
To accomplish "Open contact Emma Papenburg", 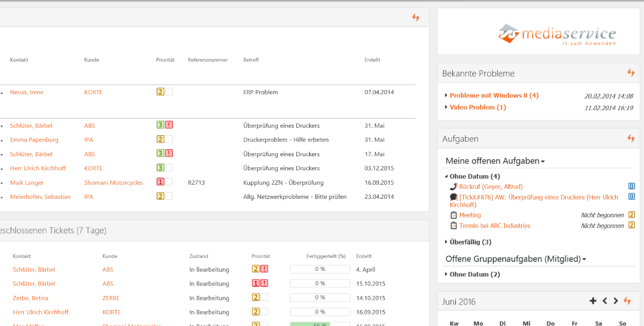I will [x=34, y=140].
